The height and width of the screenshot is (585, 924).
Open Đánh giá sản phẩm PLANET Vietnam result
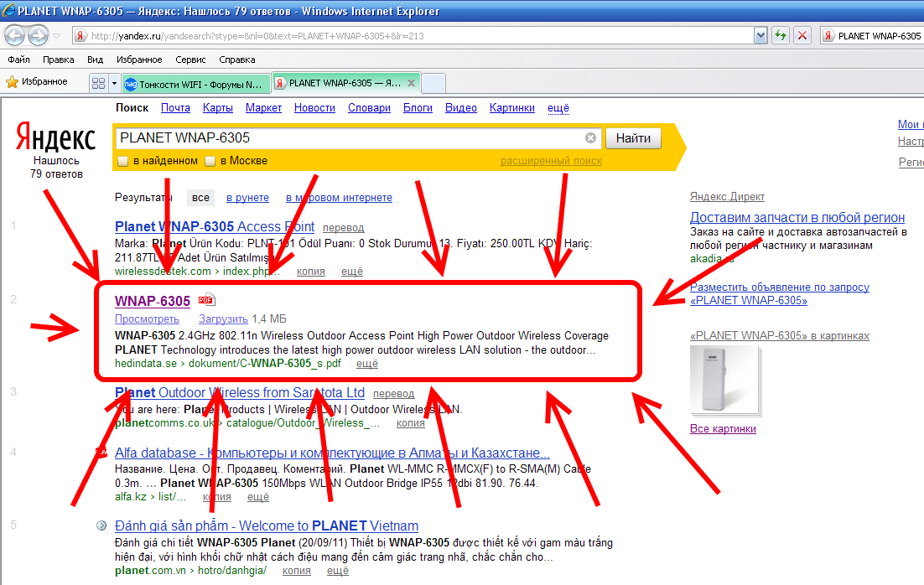tap(267, 525)
